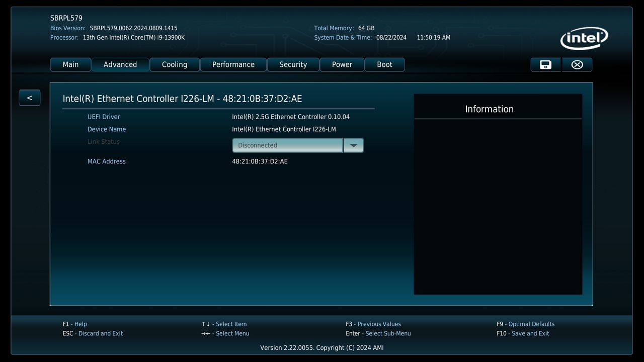The height and width of the screenshot is (362, 644).
Task: Click the Bios Version value
Action: (x=133, y=28)
